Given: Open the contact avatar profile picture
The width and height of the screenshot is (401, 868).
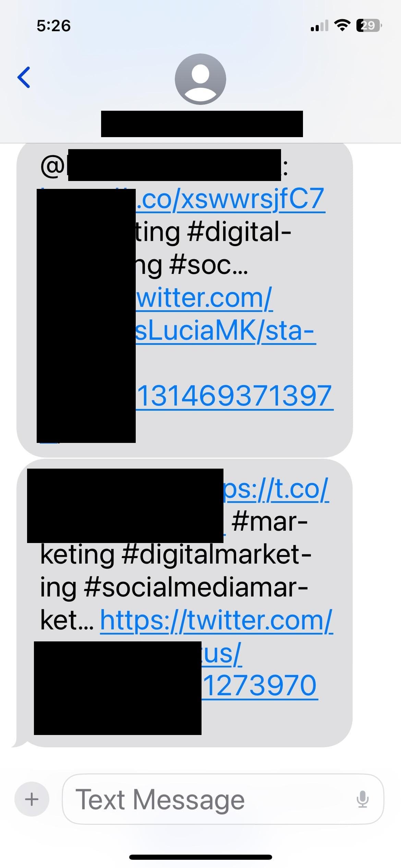Looking at the screenshot, I should coord(200,79).
